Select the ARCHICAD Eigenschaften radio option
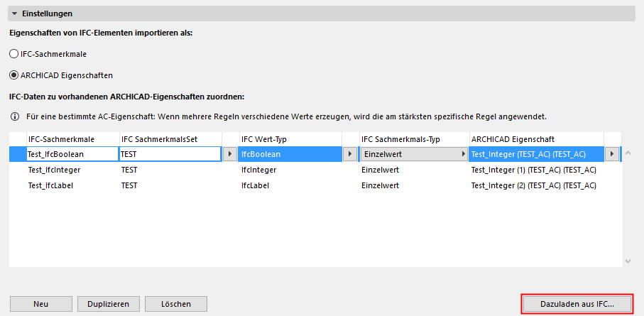 [x=14, y=75]
